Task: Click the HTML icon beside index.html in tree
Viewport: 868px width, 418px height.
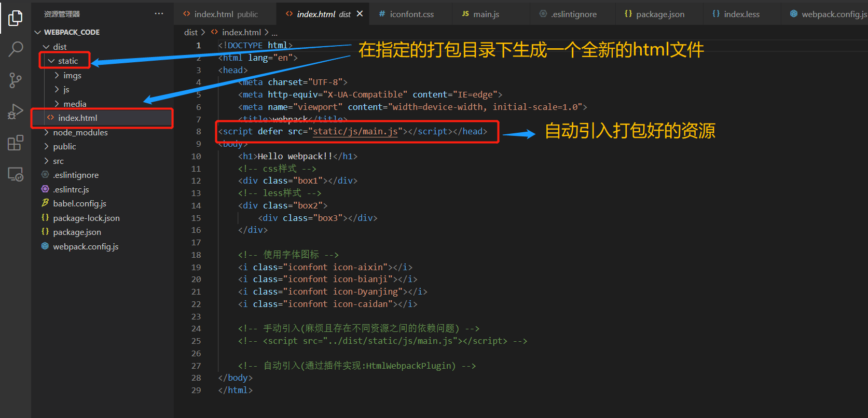Action: 50,118
